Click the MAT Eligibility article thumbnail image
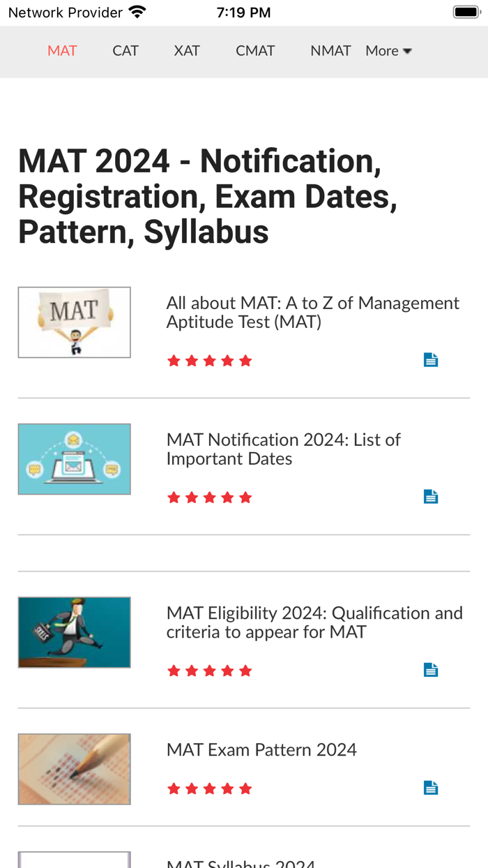Viewport: 488px width, 868px height. pyautogui.click(x=74, y=632)
